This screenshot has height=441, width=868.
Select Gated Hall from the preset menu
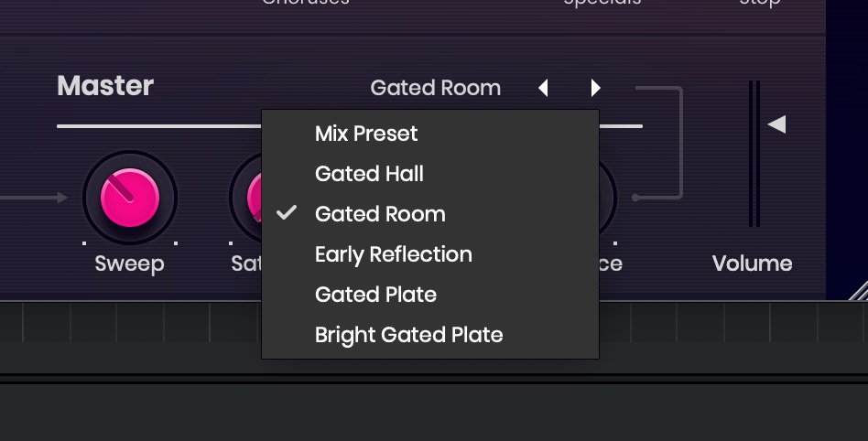point(369,174)
